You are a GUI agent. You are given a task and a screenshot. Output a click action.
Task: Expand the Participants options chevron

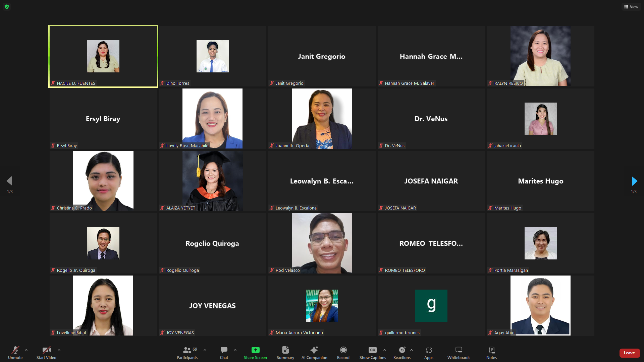point(205,350)
